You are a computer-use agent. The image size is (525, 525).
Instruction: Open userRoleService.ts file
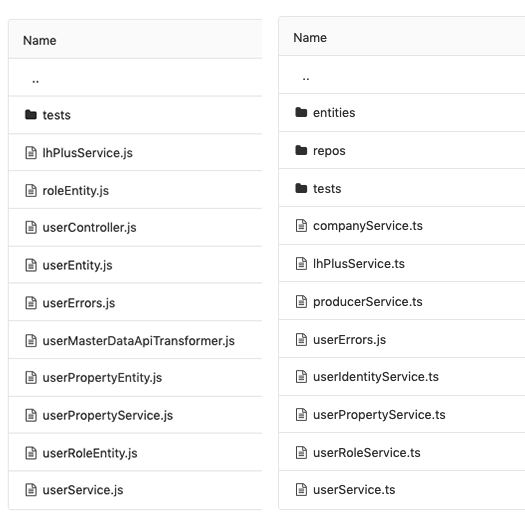click(x=367, y=453)
